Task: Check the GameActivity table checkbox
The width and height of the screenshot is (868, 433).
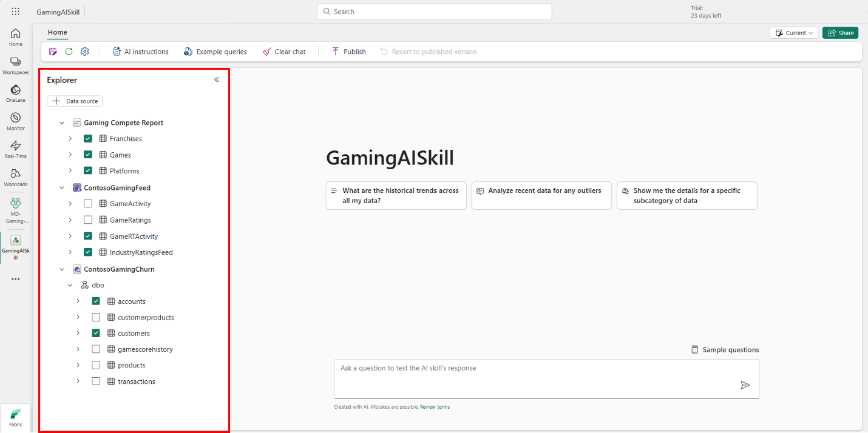Action: [x=88, y=204]
